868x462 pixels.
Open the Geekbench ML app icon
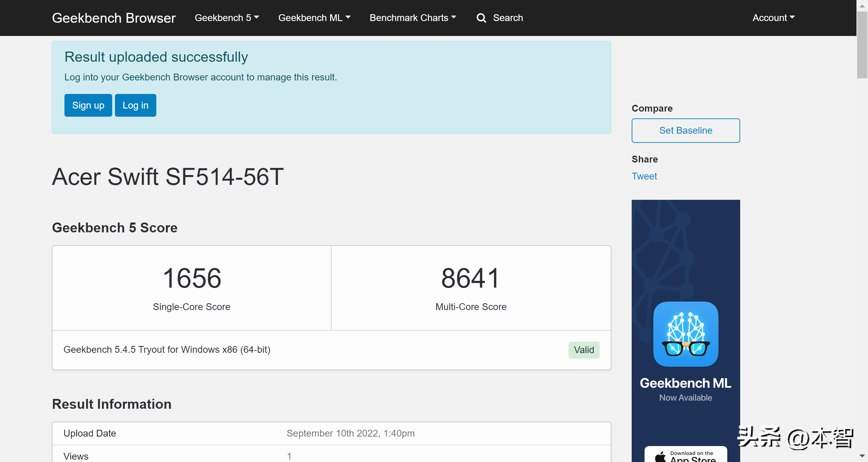(x=686, y=334)
